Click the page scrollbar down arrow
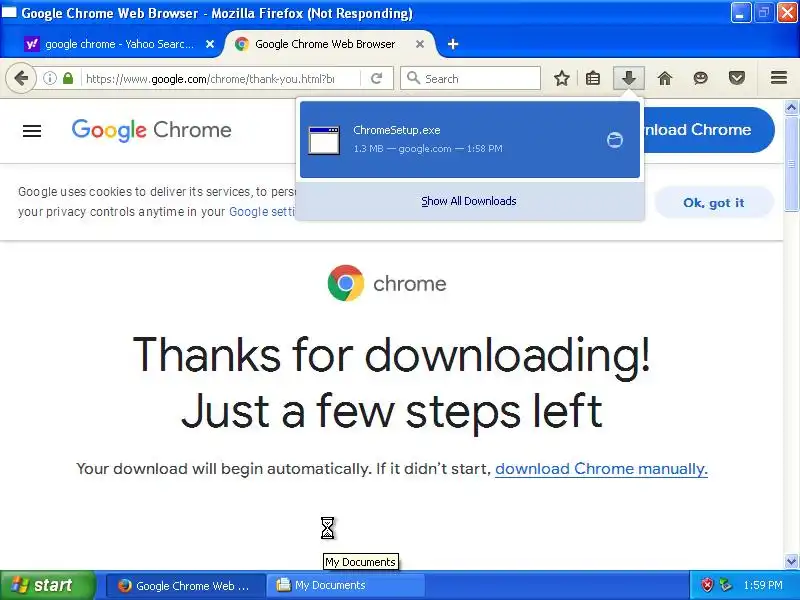Viewport: 800px width, 600px height. pos(791,561)
